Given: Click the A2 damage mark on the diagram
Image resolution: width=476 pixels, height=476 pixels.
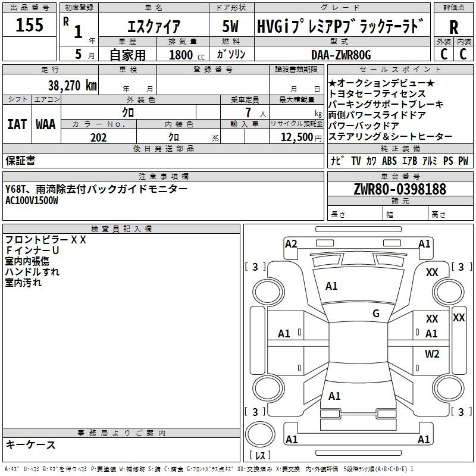Looking at the screenshot, I should [x=291, y=243].
